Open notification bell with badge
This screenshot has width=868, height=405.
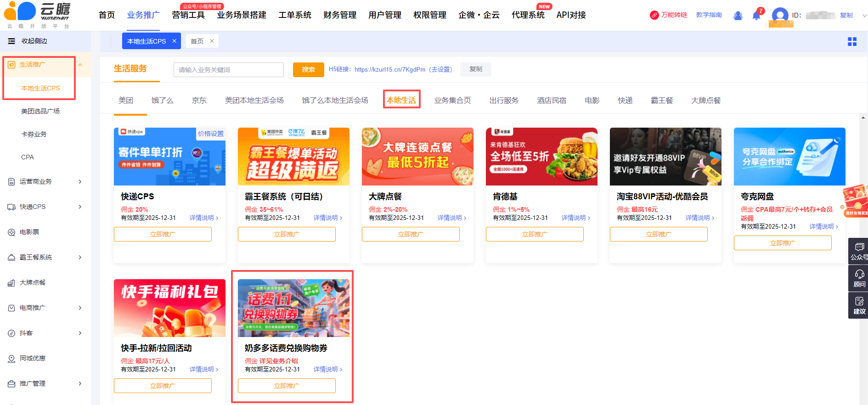point(756,15)
